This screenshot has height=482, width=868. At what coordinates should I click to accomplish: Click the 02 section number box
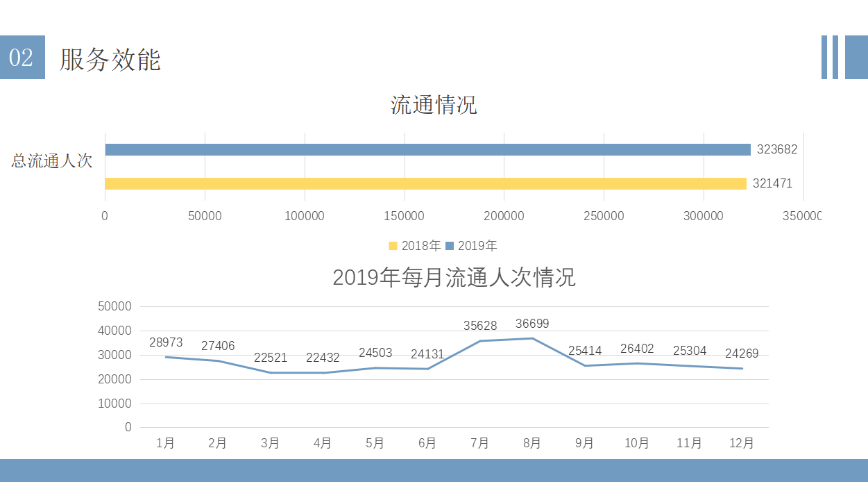click(22, 57)
